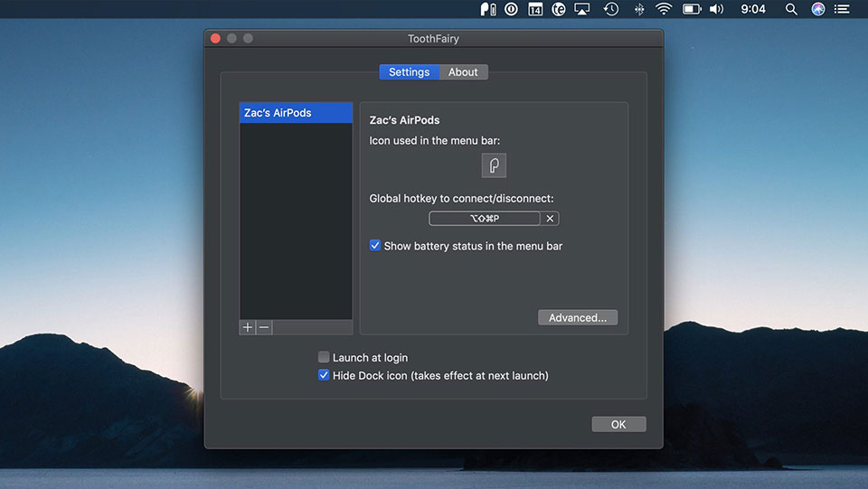
Task: Open the Time Machine menu
Action: pos(611,9)
